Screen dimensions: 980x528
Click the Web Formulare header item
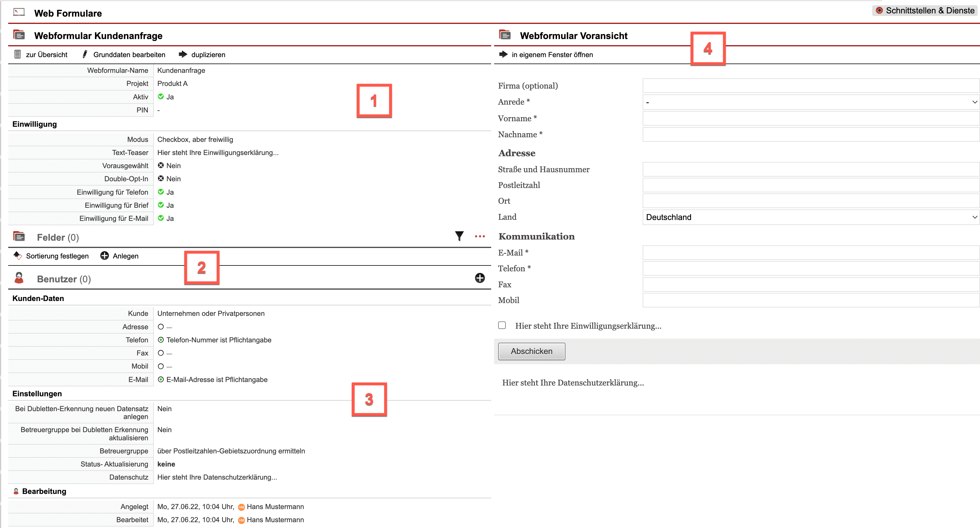tap(68, 13)
